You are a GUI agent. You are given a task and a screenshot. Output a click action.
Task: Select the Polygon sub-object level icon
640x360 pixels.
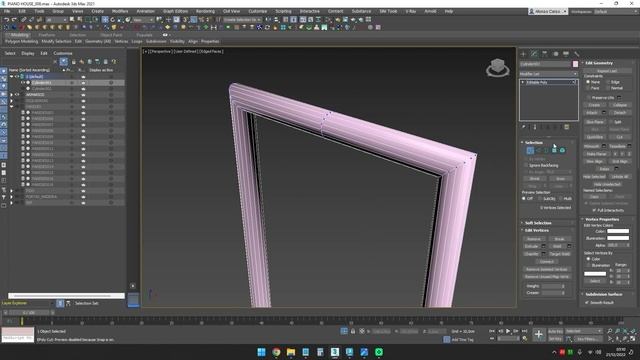pyautogui.click(x=554, y=151)
